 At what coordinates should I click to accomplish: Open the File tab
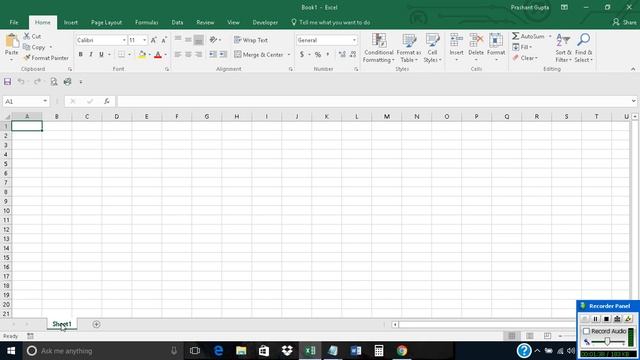(14, 22)
